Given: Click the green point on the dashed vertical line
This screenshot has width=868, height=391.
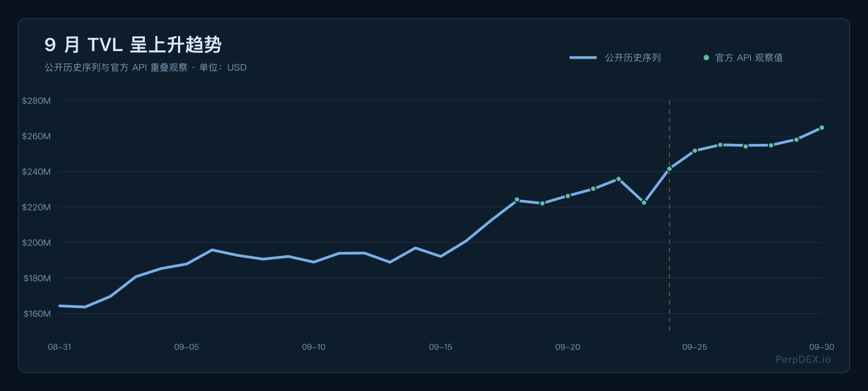Looking at the screenshot, I should (x=669, y=169).
